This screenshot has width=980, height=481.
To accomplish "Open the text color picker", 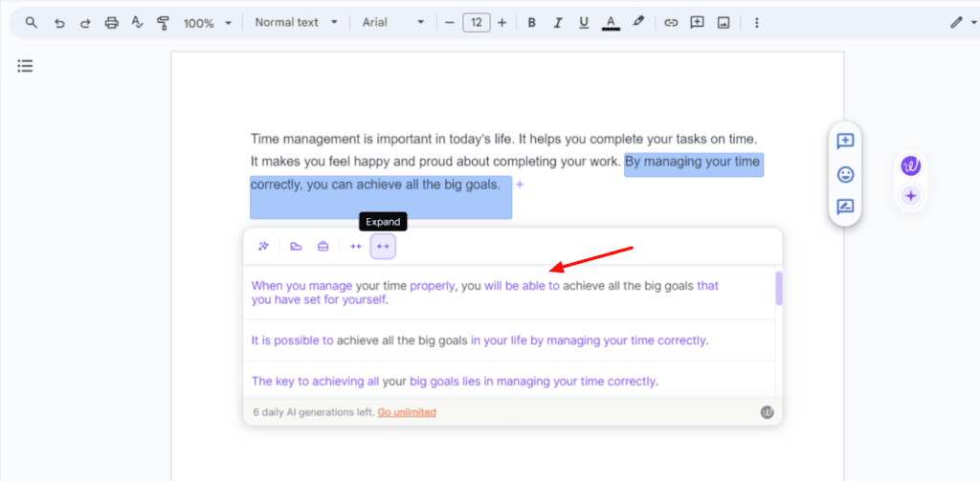I will point(610,23).
